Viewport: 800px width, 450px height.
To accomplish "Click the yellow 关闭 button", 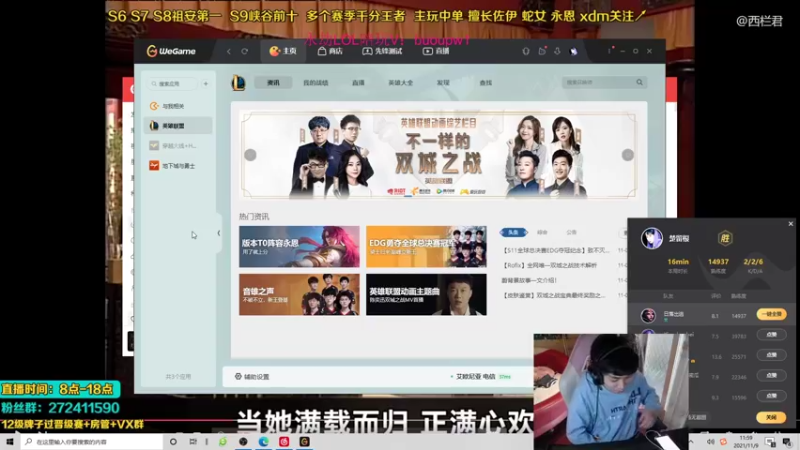I will pyautogui.click(x=771, y=417).
